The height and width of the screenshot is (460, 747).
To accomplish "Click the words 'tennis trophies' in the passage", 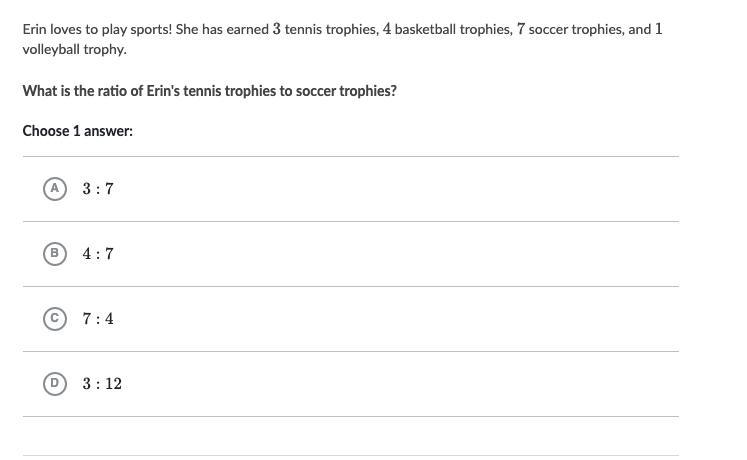I will tap(331, 30).
